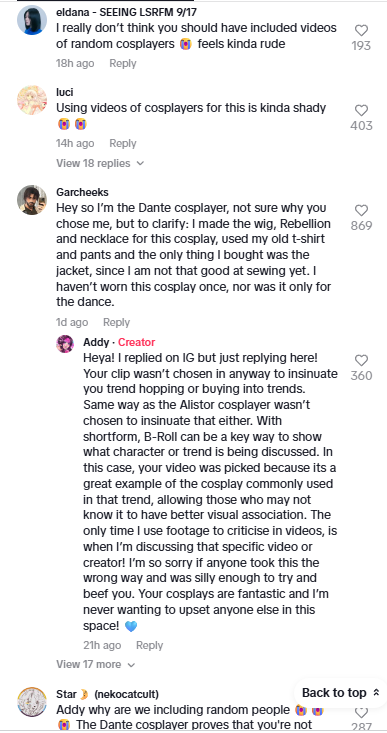
Task: Open luci's avatar
Action: click(x=32, y=100)
